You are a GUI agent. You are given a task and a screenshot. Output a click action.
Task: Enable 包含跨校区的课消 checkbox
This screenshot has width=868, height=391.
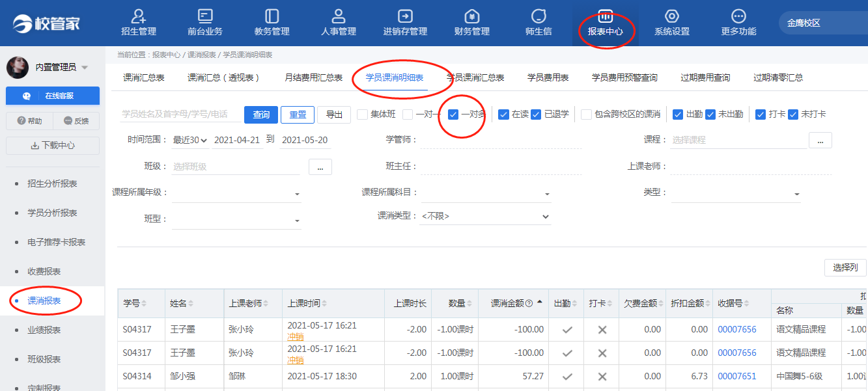(586, 115)
